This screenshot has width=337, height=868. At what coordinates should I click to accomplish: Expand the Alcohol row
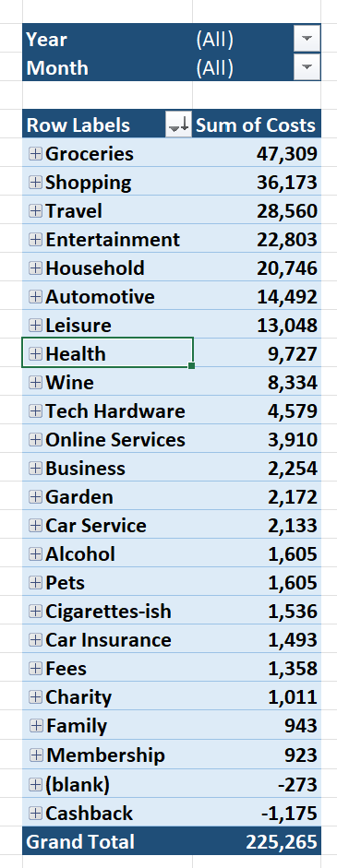click(x=35, y=554)
